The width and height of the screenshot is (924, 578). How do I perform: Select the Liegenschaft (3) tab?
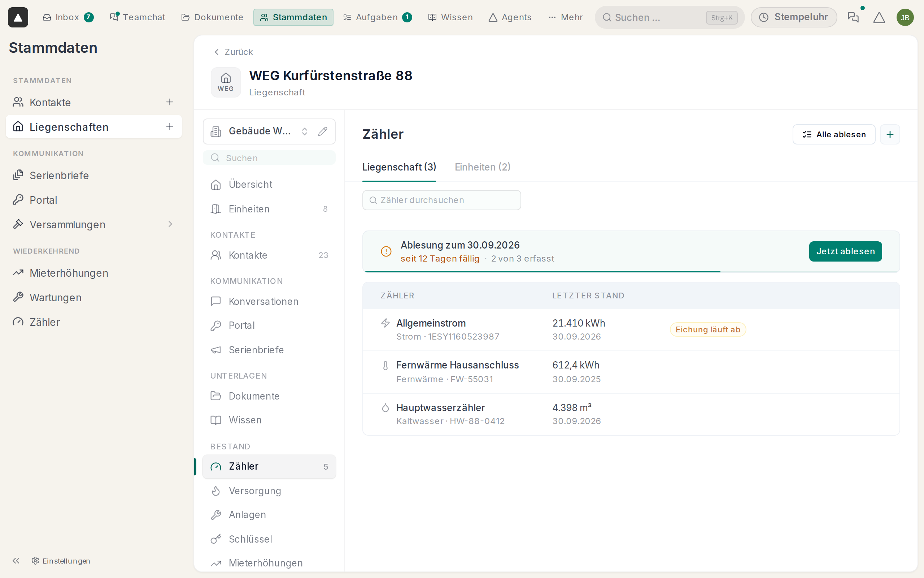(x=399, y=167)
